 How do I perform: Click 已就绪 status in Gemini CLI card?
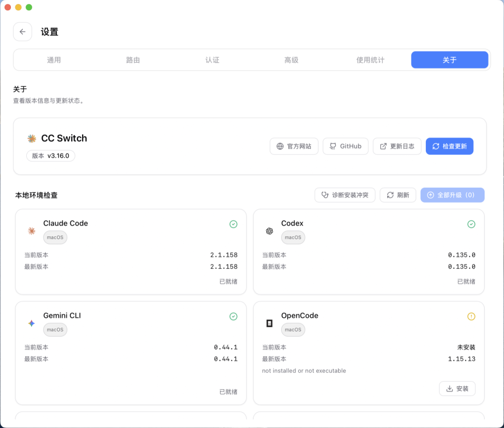click(228, 392)
